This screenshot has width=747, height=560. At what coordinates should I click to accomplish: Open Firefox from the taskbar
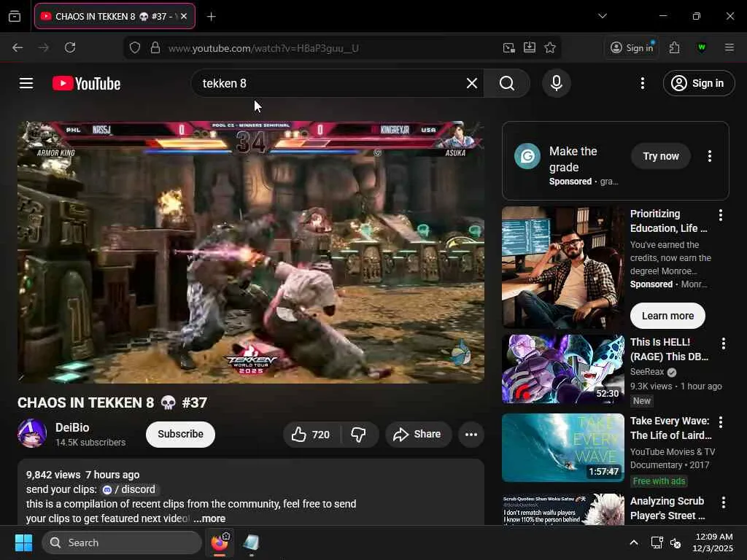click(220, 542)
